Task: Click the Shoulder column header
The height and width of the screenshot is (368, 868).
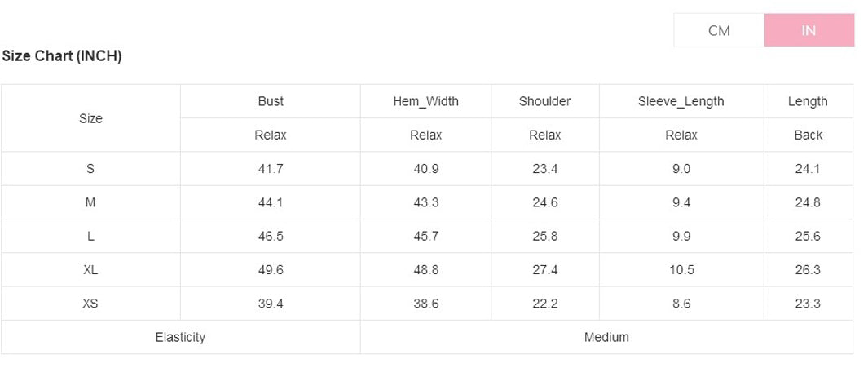Action: [x=544, y=101]
